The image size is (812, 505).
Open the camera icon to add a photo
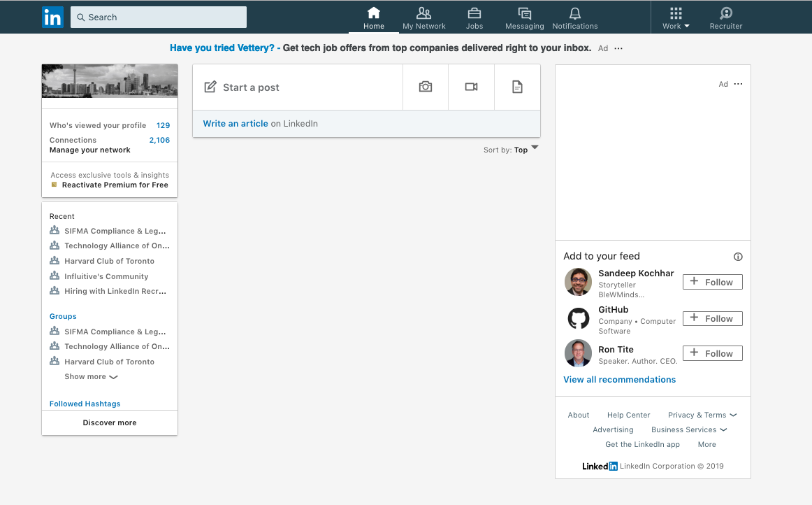pyautogui.click(x=425, y=87)
